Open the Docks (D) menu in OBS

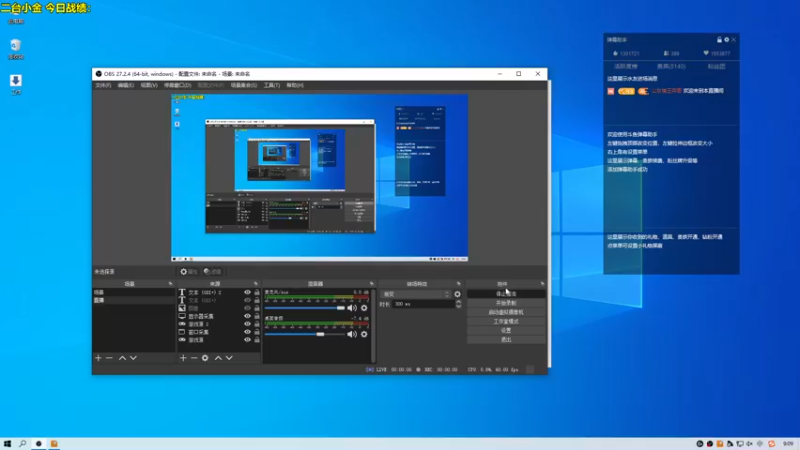coord(178,85)
